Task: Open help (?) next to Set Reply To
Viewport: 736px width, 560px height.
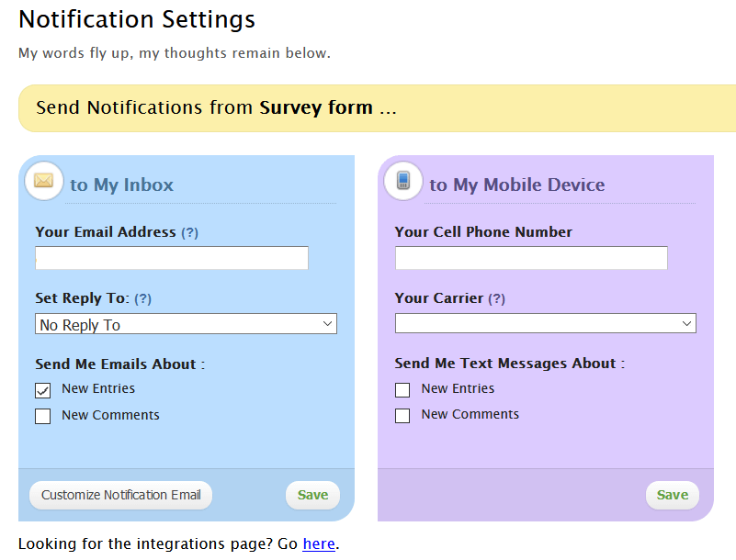Action: point(143,299)
